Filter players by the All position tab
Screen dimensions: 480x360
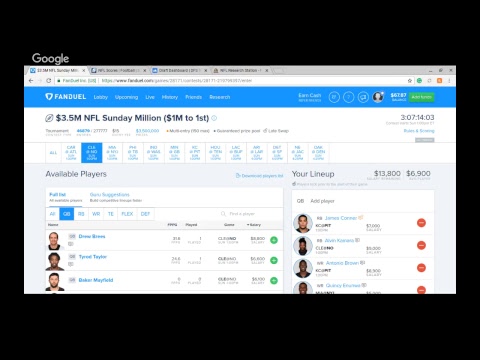pos(52,214)
